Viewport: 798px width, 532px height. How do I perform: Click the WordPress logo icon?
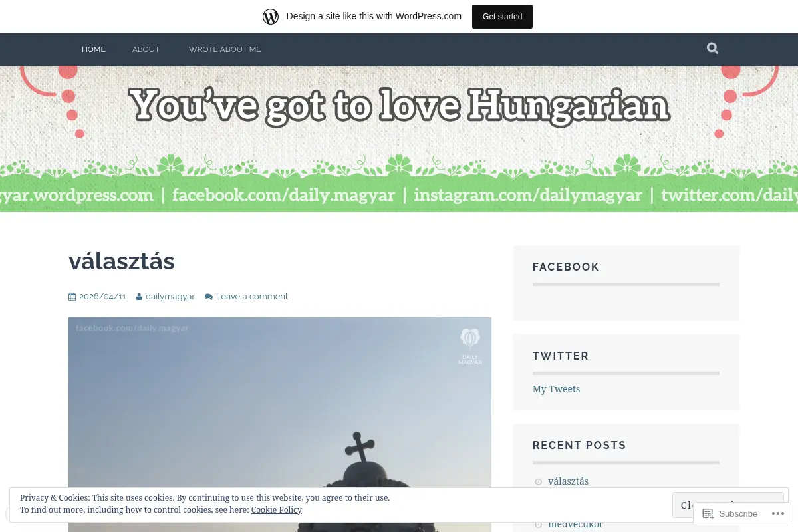coord(271,17)
